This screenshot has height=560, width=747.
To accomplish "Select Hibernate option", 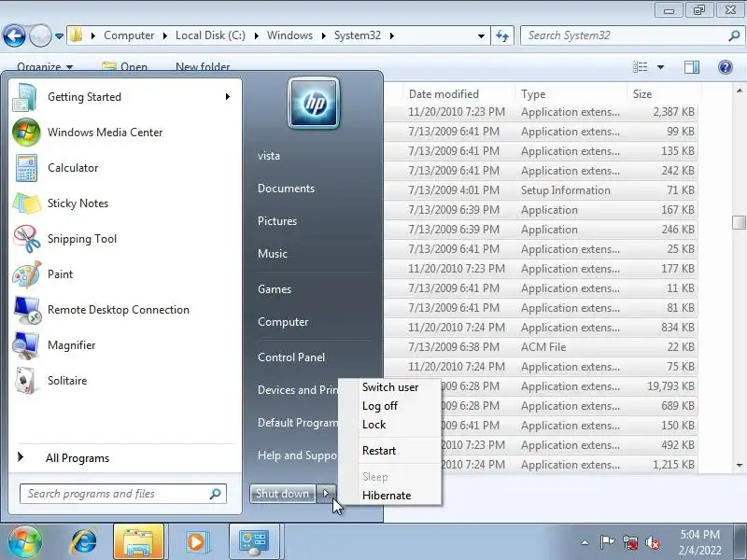I will tap(389, 496).
